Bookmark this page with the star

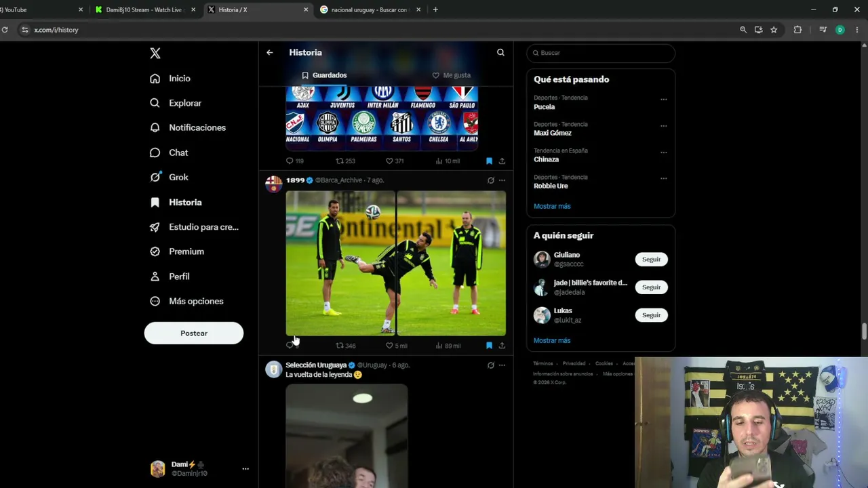[774, 30]
